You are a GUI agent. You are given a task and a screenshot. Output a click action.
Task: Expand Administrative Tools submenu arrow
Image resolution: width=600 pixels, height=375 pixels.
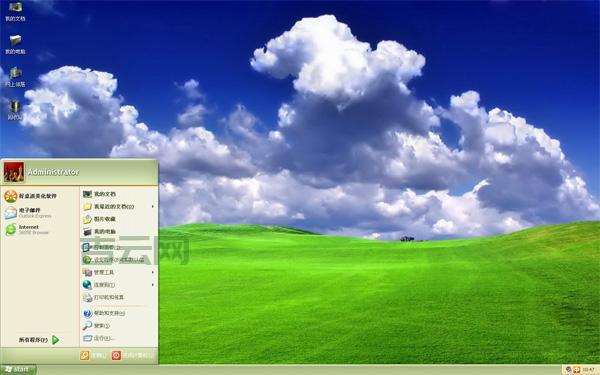point(153,272)
